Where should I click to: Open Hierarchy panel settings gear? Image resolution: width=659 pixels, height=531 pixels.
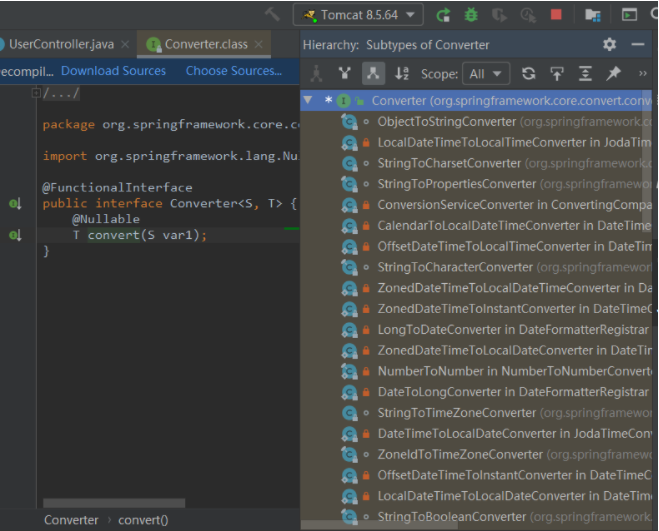click(x=609, y=45)
